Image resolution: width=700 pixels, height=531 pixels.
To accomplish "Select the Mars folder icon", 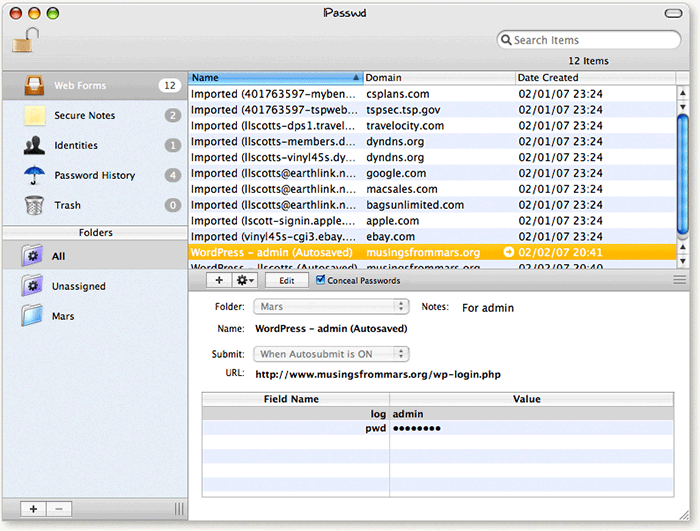I will (x=32, y=315).
